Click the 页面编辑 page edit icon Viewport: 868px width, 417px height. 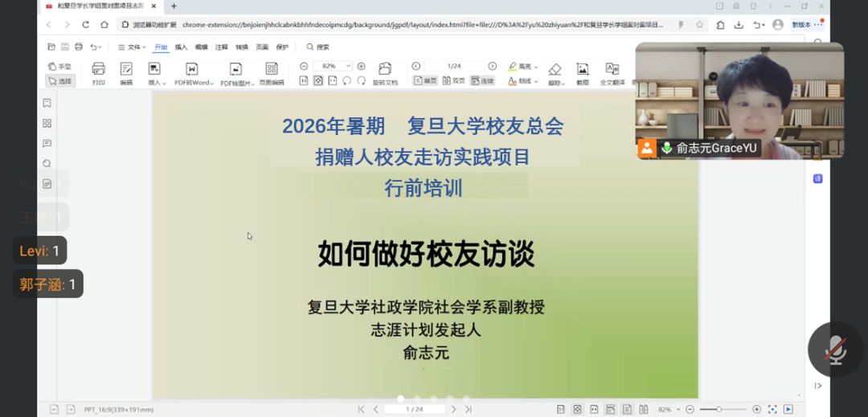272,74
